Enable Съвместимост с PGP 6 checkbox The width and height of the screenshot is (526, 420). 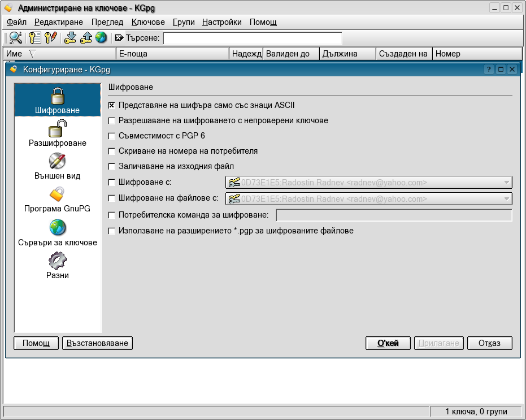coord(112,136)
